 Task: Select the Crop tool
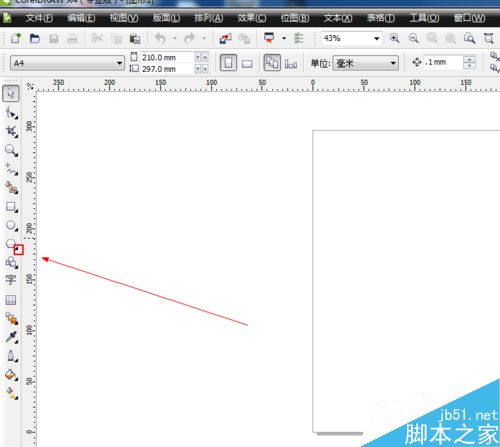[x=11, y=131]
